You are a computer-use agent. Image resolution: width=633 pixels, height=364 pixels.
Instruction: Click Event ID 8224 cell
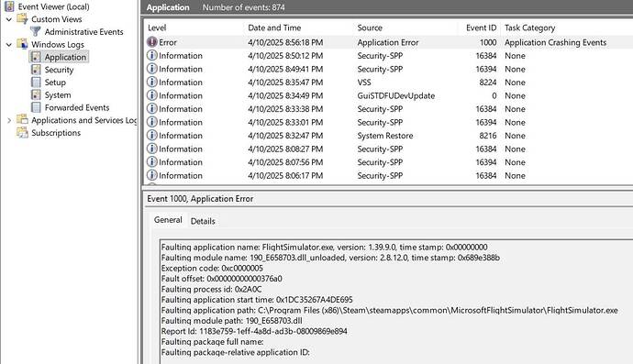488,83
